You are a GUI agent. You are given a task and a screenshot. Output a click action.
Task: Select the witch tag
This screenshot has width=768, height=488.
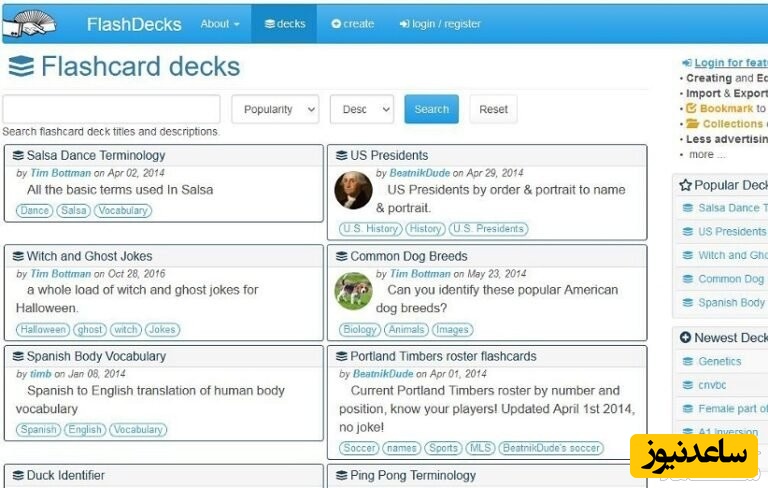point(126,330)
